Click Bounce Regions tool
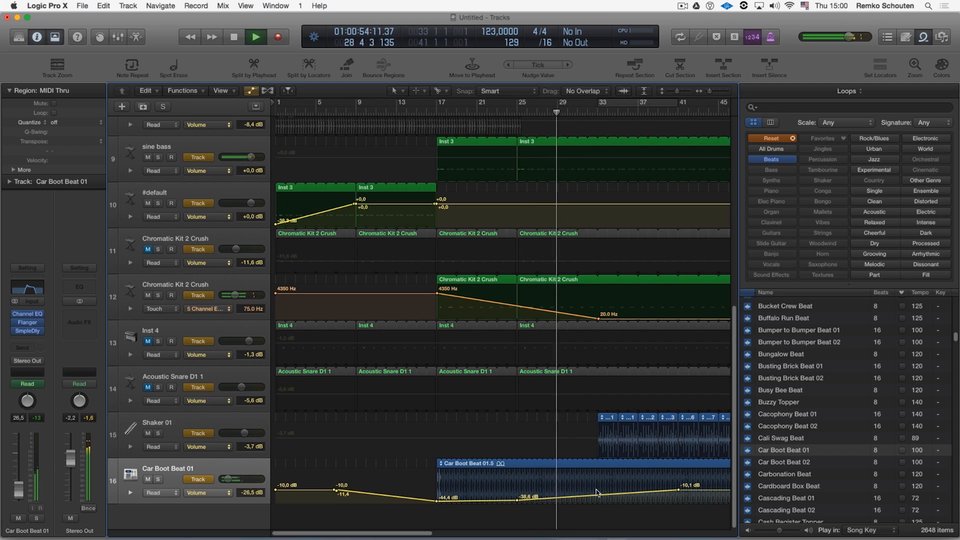The height and width of the screenshot is (540, 960). coord(383,67)
